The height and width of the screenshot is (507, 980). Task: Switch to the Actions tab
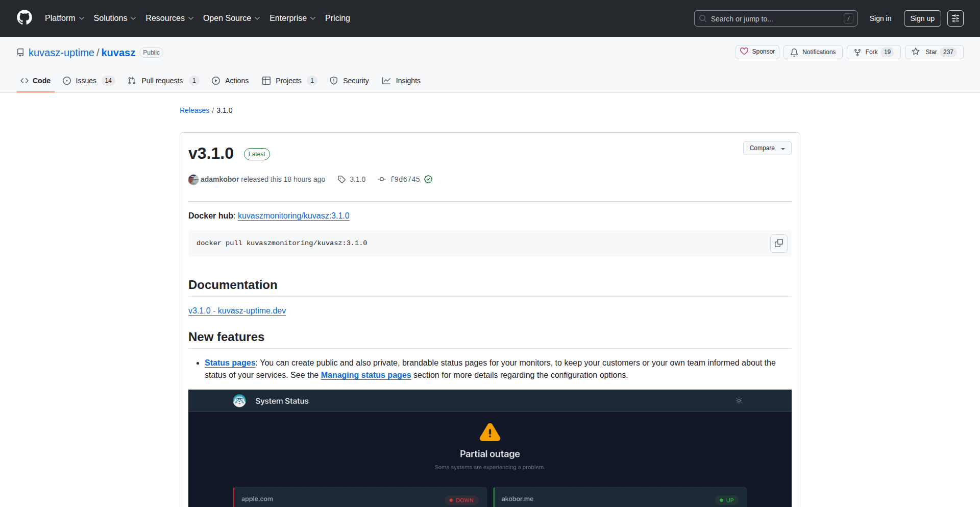pos(230,81)
